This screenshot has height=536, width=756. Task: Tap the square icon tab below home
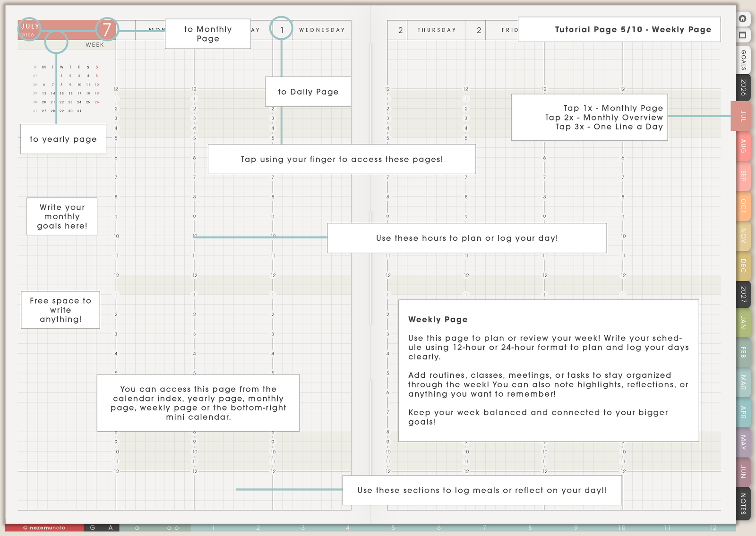(x=743, y=35)
